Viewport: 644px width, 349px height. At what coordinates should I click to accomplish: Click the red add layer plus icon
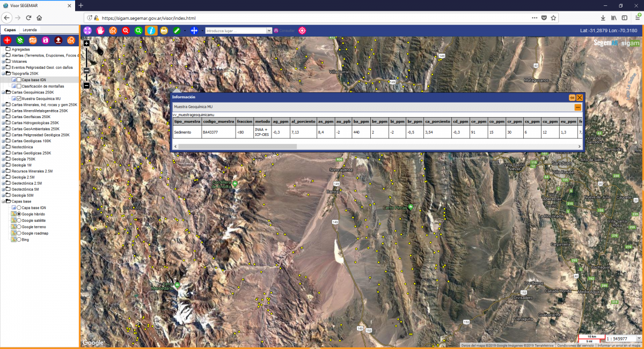[8, 40]
